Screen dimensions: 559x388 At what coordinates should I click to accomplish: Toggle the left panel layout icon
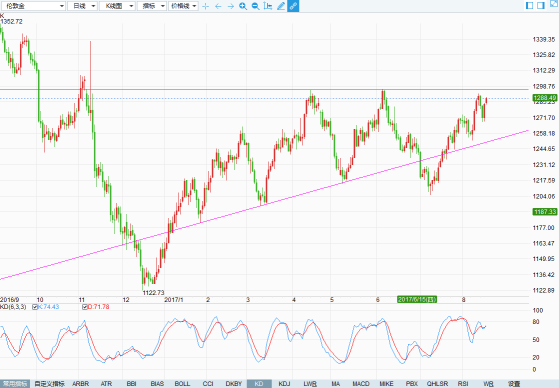[x=530, y=5]
